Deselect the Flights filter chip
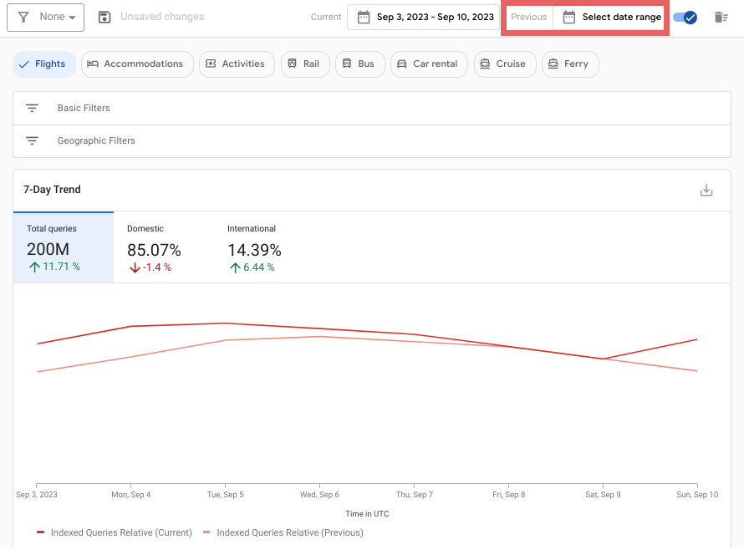744x560 pixels. (43, 64)
